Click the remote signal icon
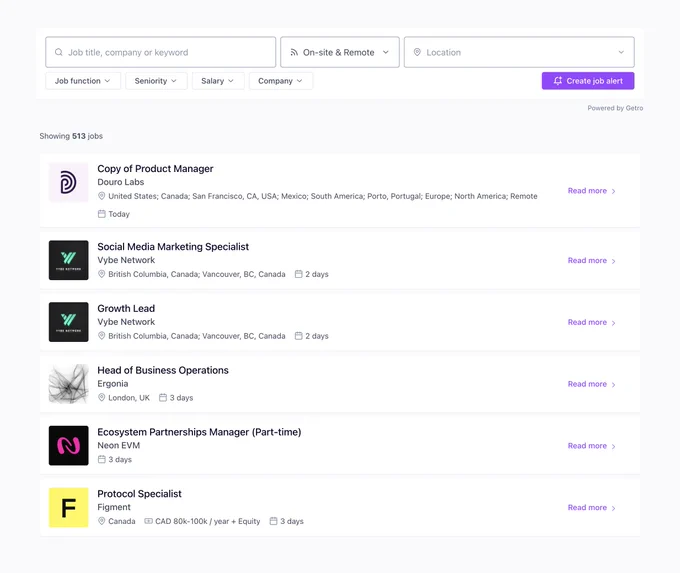Image resolution: width=680 pixels, height=573 pixels. click(x=294, y=52)
